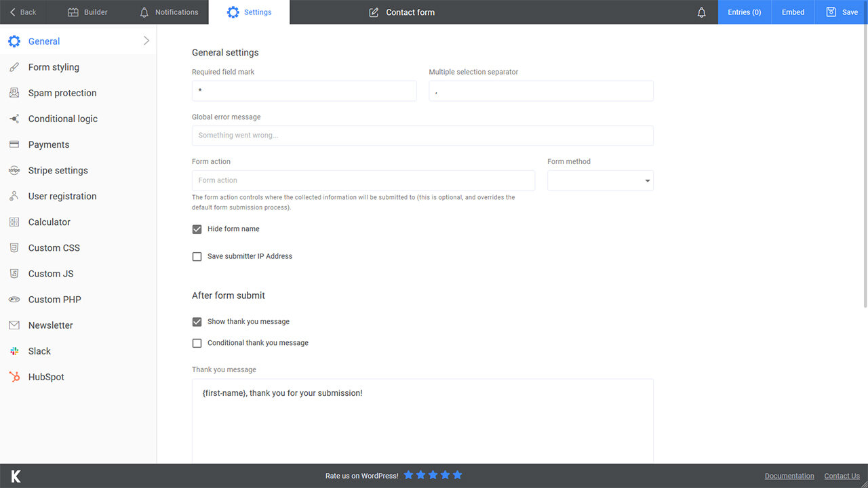Screen dimensions: 868x488
Task: Click Rate us on WordPress! text
Action: click(362, 476)
